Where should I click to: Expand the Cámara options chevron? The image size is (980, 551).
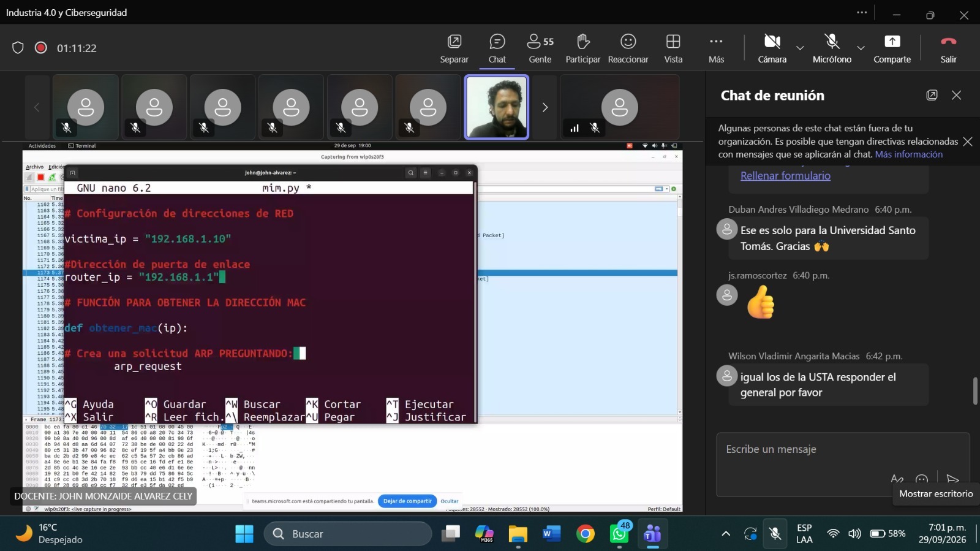point(800,48)
